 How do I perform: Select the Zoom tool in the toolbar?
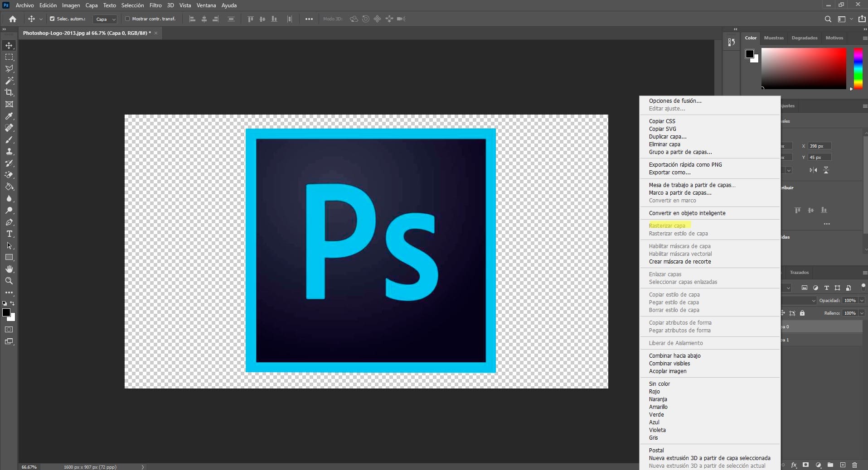point(9,281)
